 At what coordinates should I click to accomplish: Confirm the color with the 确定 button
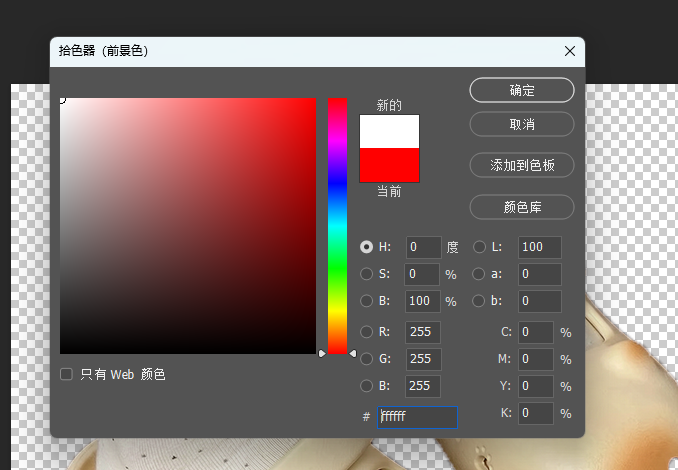[522, 90]
